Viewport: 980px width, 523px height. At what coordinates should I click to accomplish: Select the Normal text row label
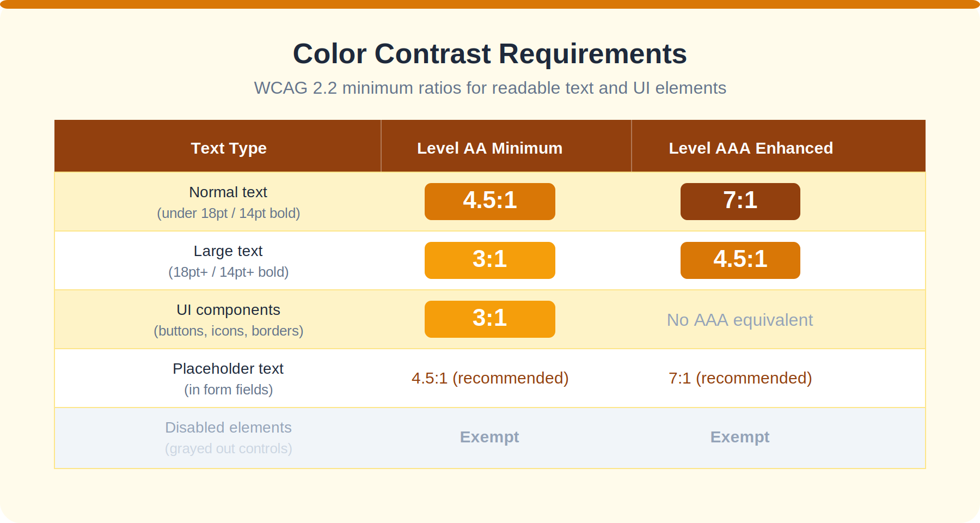click(228, 192)
